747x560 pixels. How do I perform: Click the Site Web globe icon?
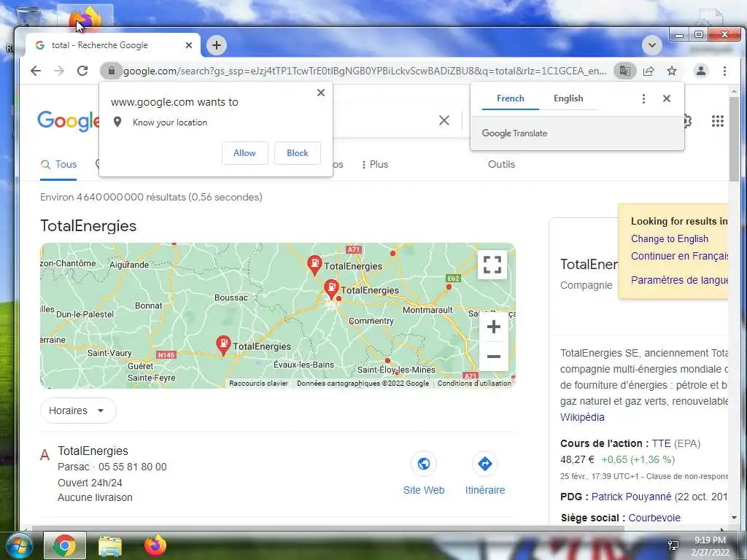pyautogui.click(x=424, y=463)
